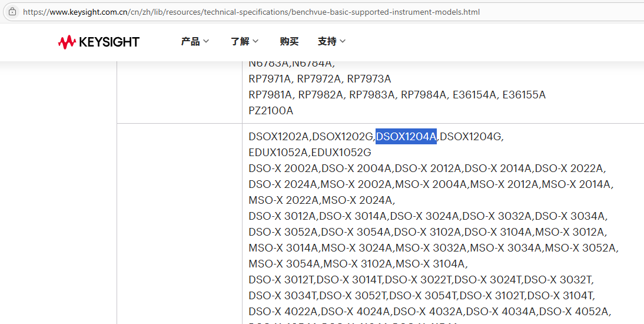644x324 pixels.
Task: Click the EDUX1052A model name
Action: (278, 153)
